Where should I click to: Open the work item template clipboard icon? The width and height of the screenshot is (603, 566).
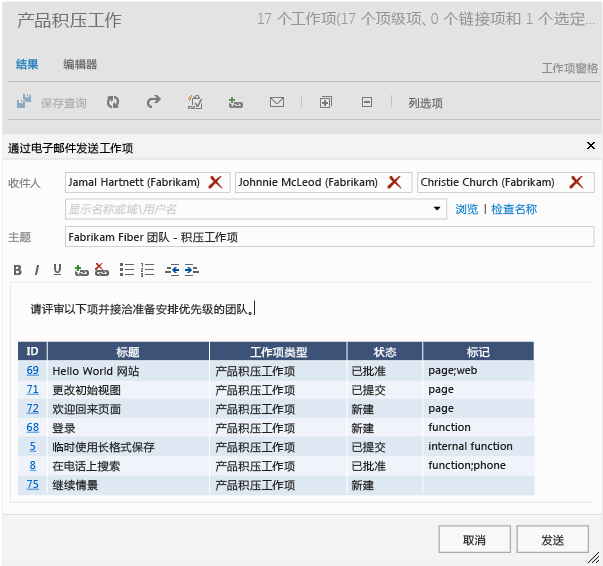(x=195, y=102)
